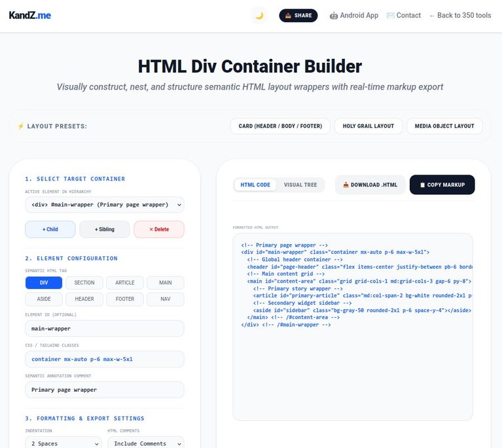Screen dimensions: 502x448
Task: Open the indentation dropdown (2 Spaces)
Action: [x=63, y=443]
